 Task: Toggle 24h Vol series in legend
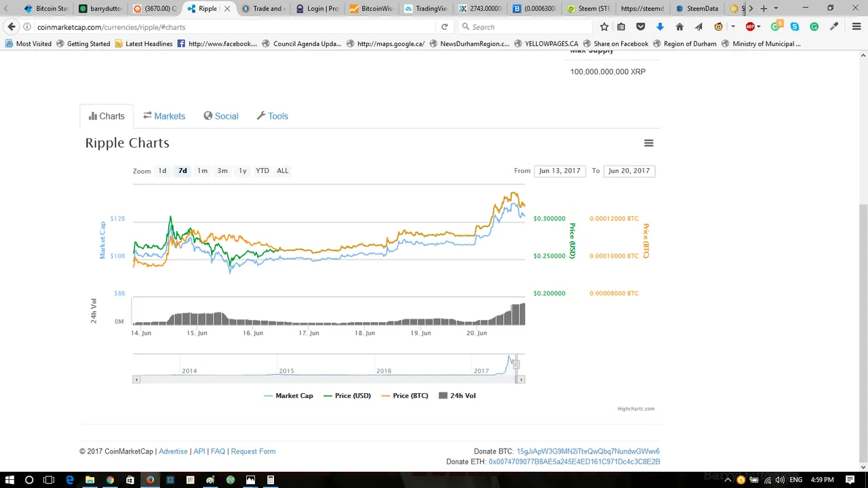(457, 396)
